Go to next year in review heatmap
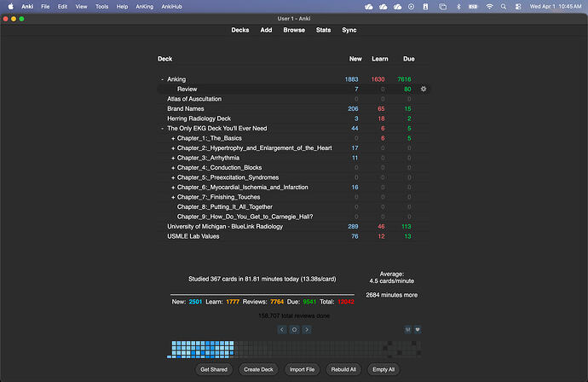The width and height of the screenshot is (588, 382). tap(307, 329)
